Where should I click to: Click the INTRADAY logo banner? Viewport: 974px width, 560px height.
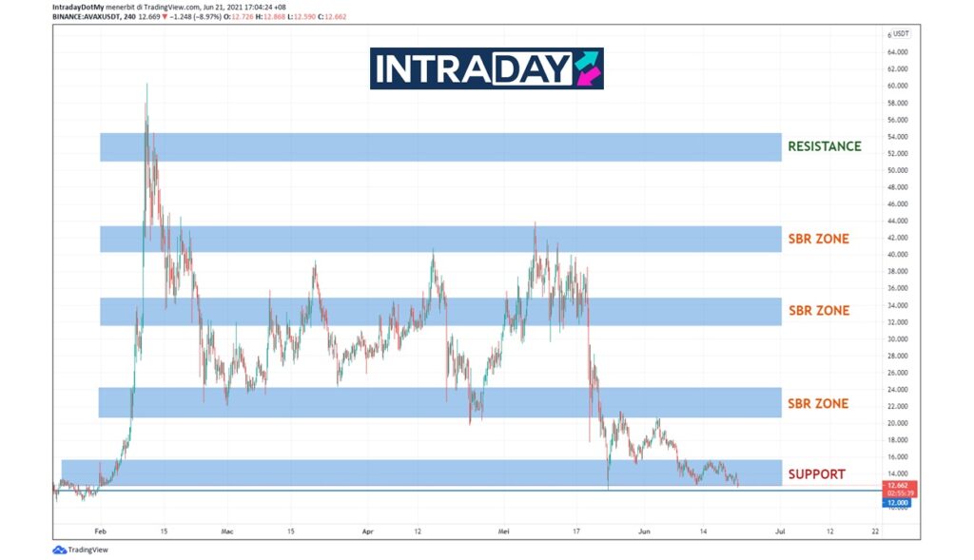point(486,68)
